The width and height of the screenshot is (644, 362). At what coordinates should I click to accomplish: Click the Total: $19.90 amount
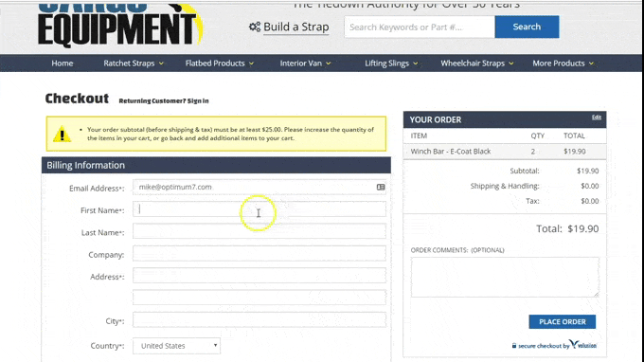pyautogui.click(x=567, y=228)
